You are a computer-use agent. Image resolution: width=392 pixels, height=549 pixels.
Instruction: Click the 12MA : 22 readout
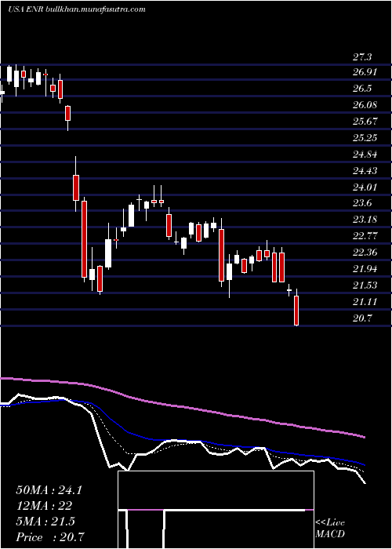pyautogui.click(x=44, y=506)
